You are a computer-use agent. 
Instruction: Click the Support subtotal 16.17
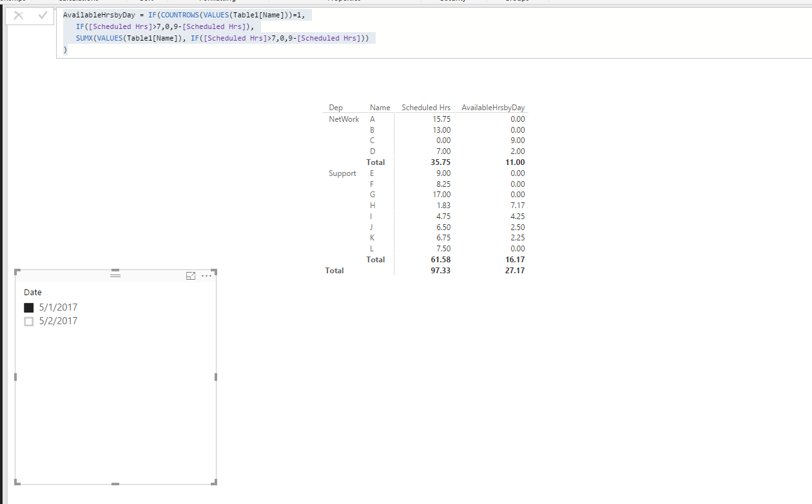click(516, 260)
